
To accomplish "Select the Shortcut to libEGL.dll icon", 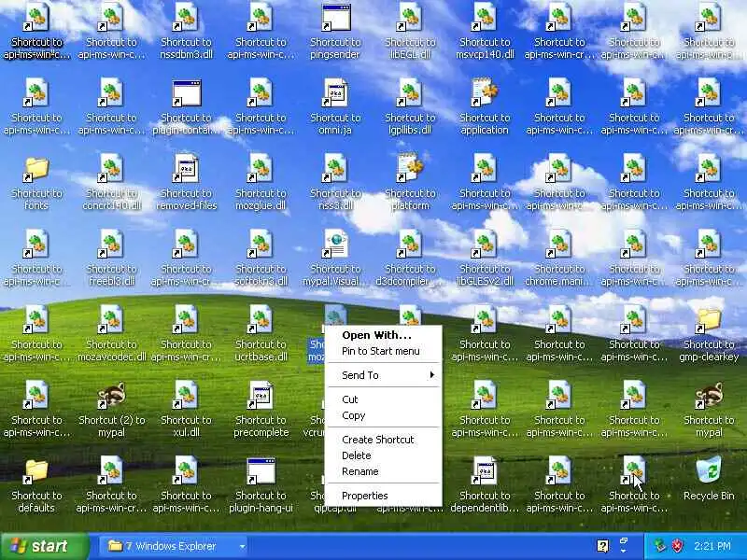I will tap(410, 32).
